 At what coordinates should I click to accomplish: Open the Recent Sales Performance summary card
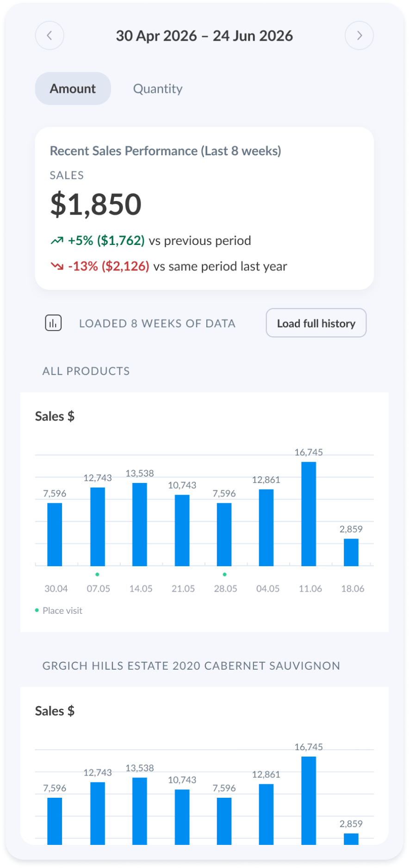point(204,208)
